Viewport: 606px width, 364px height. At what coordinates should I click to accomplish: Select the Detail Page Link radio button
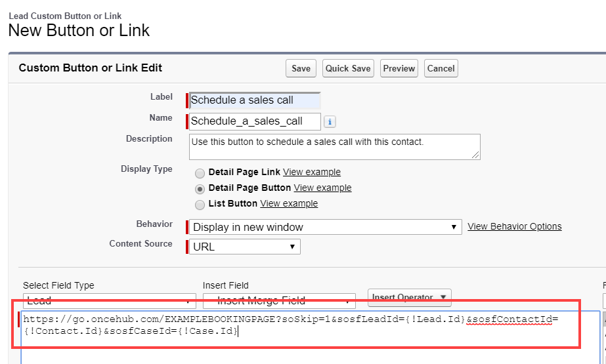point(200,173)
